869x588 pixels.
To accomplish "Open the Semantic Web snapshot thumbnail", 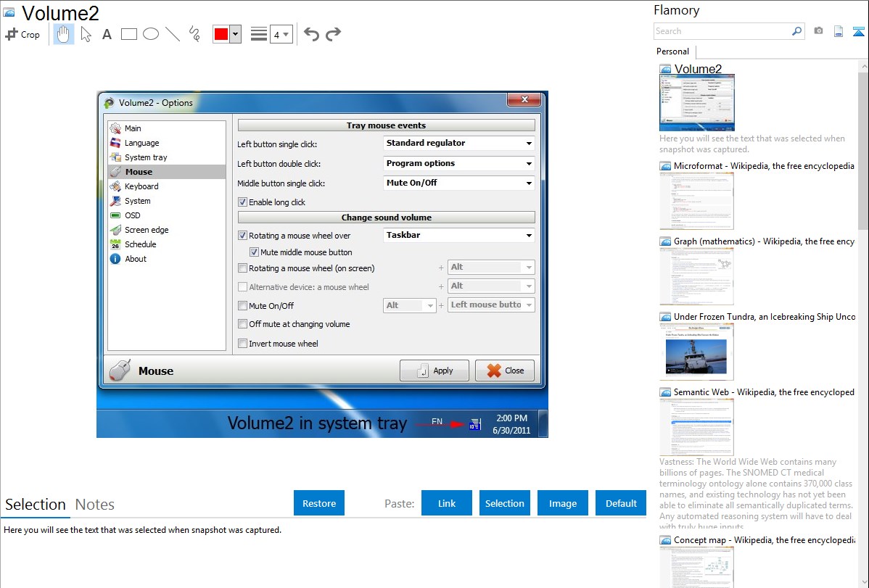I will tap(696, 427).
